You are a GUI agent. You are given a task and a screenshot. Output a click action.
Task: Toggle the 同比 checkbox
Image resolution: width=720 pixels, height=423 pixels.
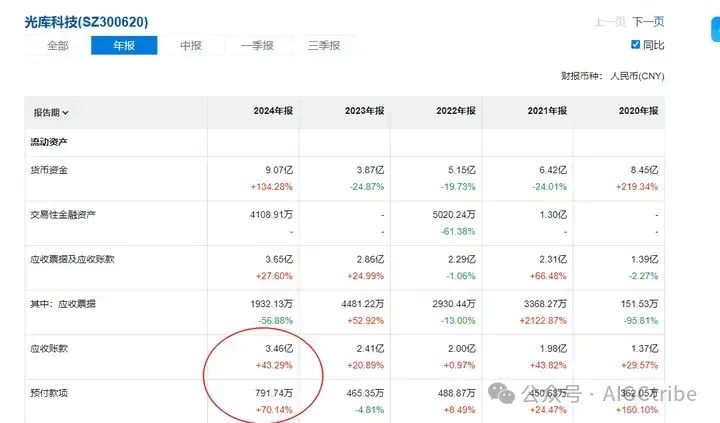tap(636, 45)
